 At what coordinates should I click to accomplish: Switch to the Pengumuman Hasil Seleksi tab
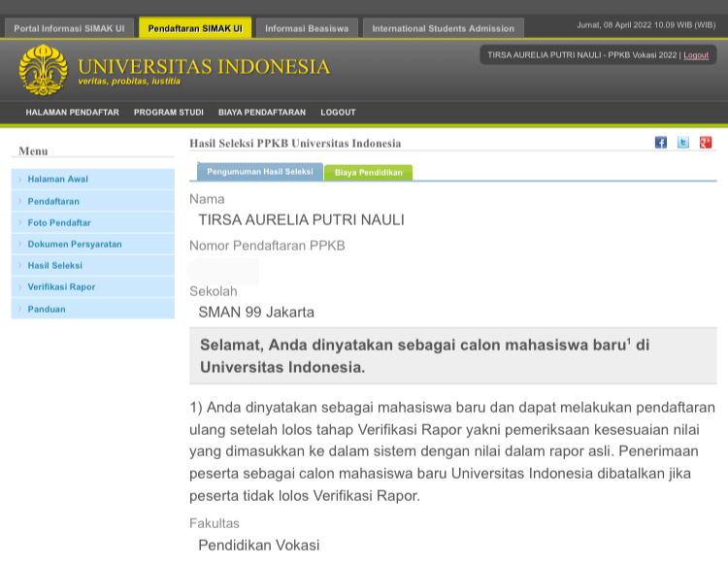260,172
